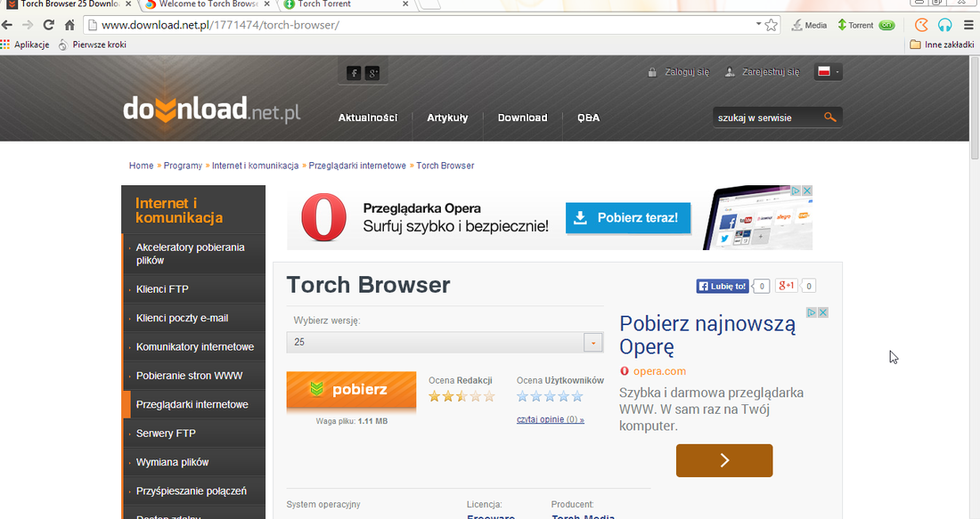Viewport: 980px width, 519px height.
Task: Open 'Klienci poczty e-mail' sidebar category
Action: click(194, 318)
